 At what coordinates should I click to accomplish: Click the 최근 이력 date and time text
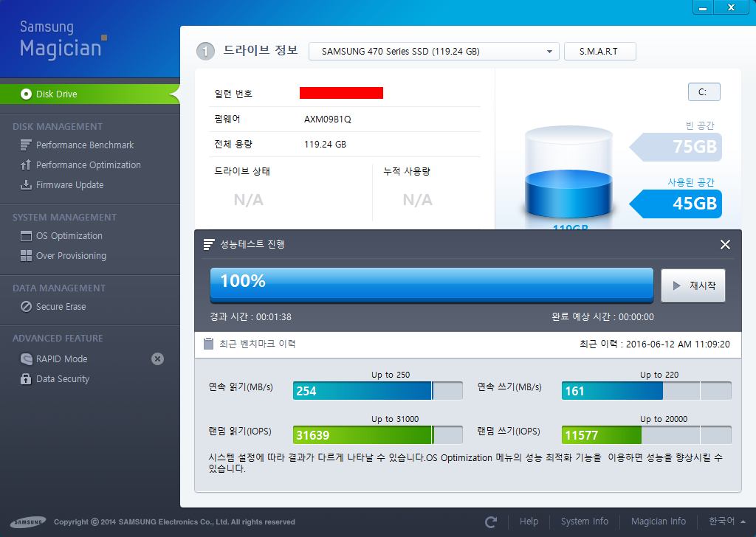pyautogui.click(x=655, y=344)
